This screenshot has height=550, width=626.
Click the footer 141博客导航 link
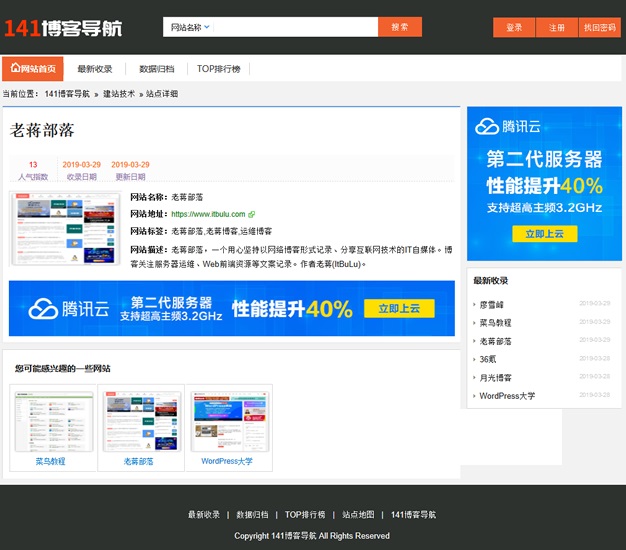(x=413, y=515)
